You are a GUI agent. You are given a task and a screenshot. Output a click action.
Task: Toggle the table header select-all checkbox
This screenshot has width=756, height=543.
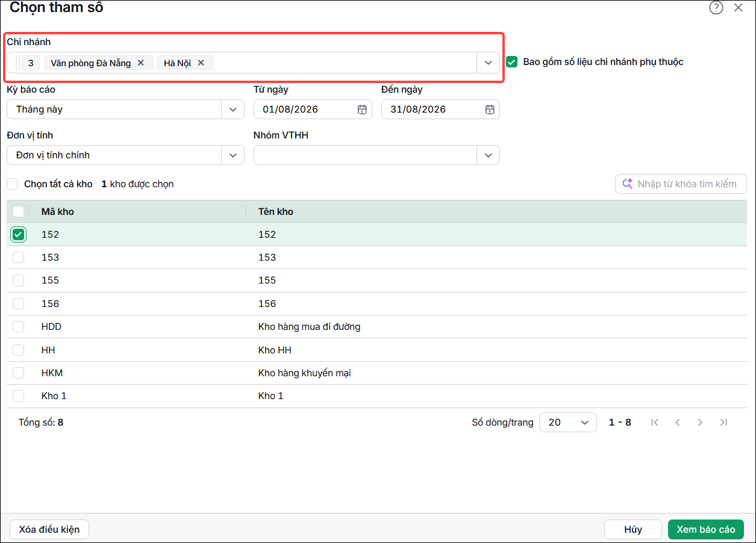tap(19, 211)
